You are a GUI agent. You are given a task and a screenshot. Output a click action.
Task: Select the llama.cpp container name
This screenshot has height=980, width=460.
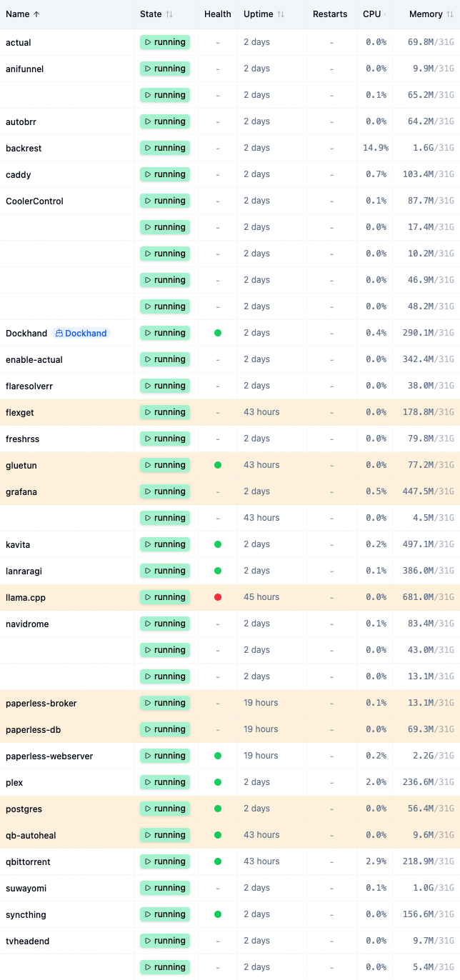(26, 598)
